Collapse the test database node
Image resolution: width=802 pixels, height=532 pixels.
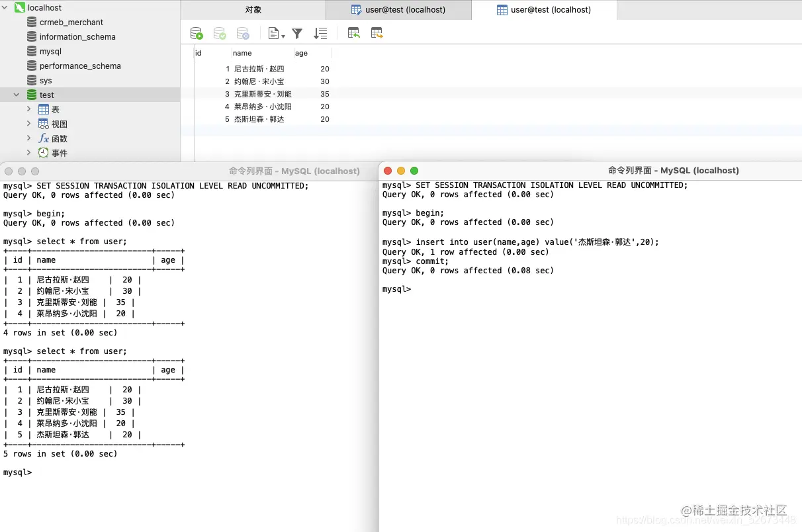coord(17,95)
